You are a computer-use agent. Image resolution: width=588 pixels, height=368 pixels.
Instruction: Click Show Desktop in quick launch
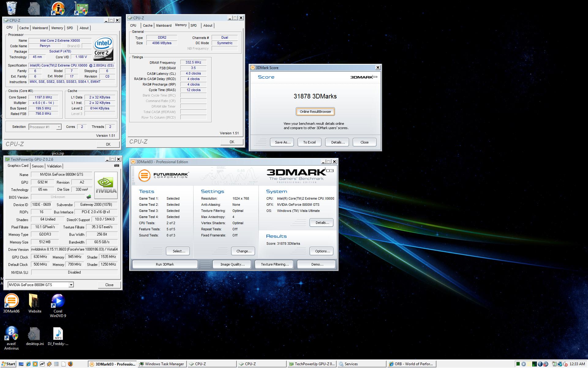(21, 364)
